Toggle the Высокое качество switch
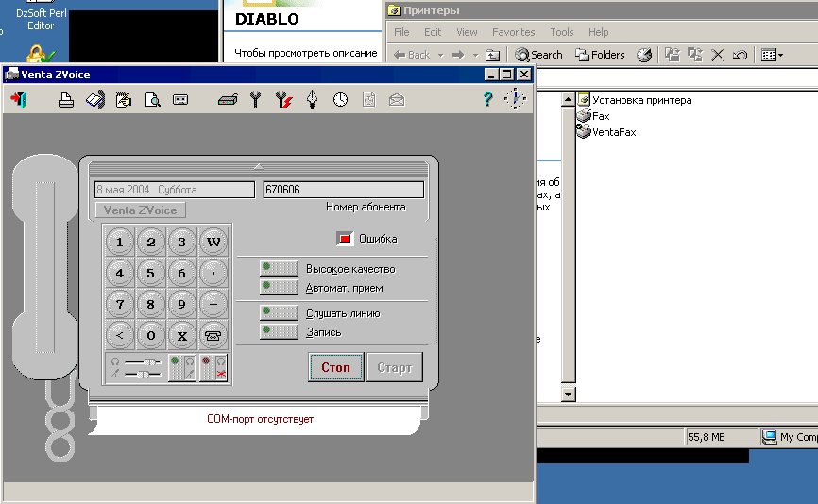818x504 pixels. click(279, 269)
